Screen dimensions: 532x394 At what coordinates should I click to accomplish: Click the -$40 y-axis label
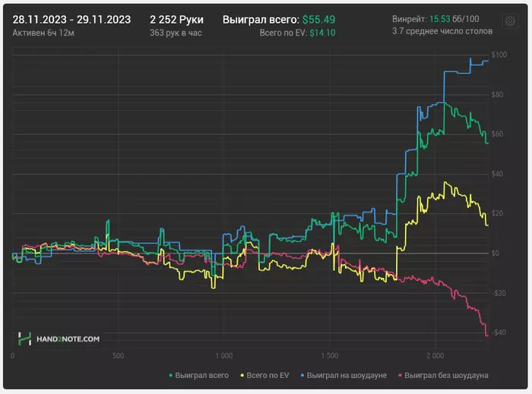click(499, 333)
